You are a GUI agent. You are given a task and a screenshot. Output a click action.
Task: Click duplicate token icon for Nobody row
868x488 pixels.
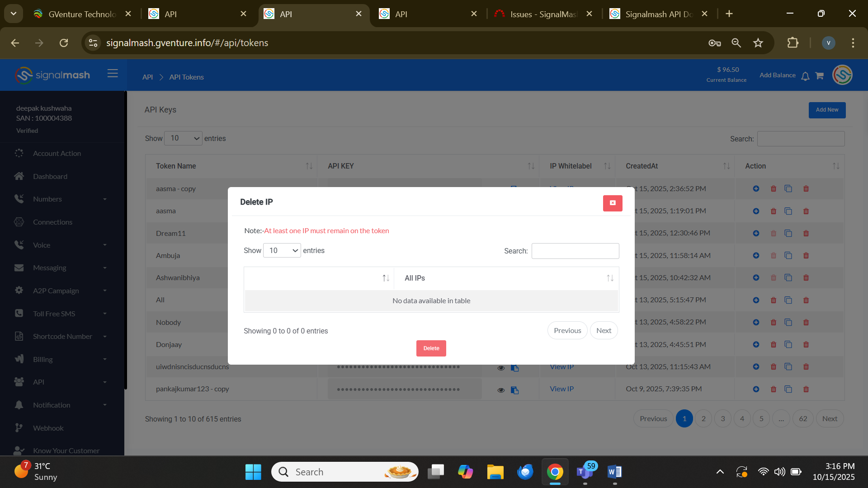pos(788,323)
